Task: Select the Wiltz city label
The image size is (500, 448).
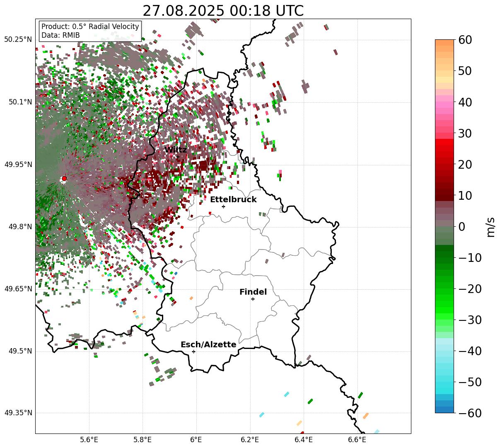Action: [176, 150]
